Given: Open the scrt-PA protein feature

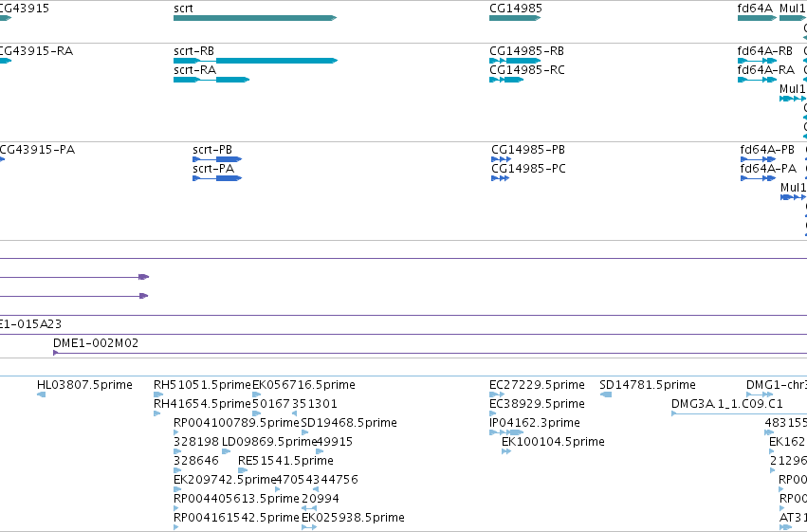Looking at the screenshot, I should coord(217,178).
